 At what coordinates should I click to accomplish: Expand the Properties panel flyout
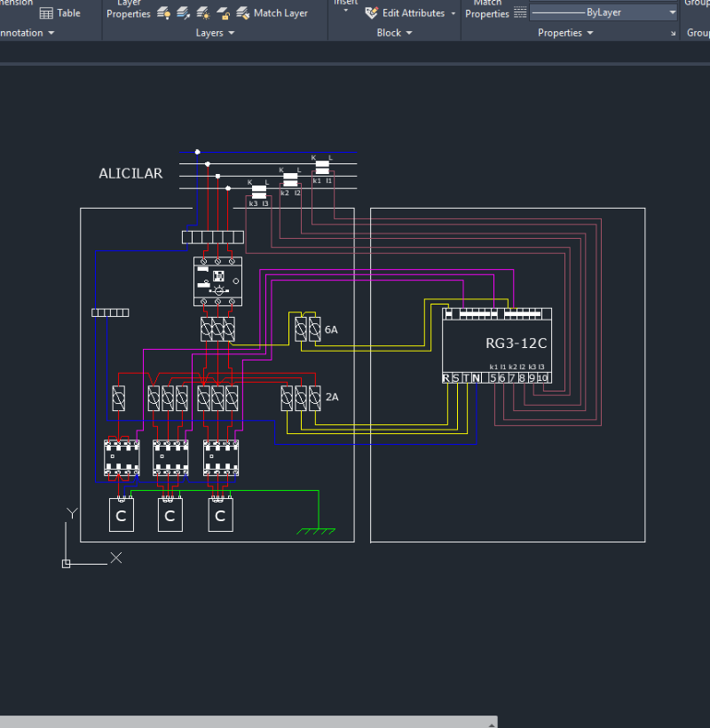click(x=589, y=34)
